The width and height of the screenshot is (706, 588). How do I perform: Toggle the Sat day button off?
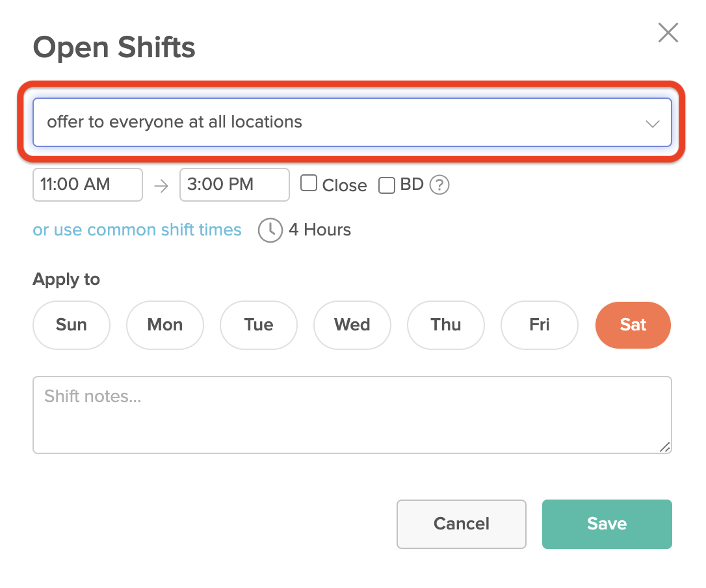[633, 325]
